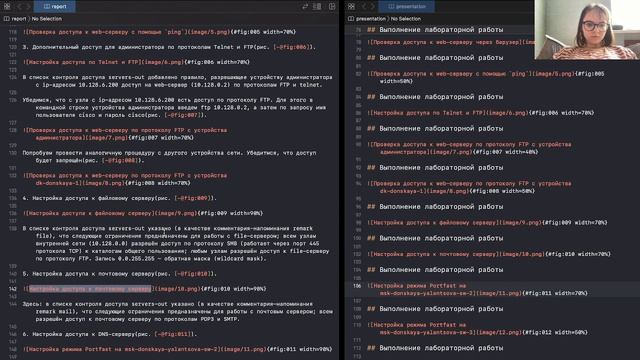640x360 pixels.
Task: Click line '5. Настройка доступа к почтовому серверу'
Action: (120, 273)
